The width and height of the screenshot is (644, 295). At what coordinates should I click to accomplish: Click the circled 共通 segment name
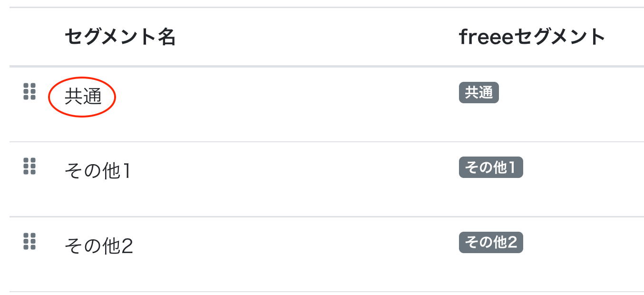(83, 97)
